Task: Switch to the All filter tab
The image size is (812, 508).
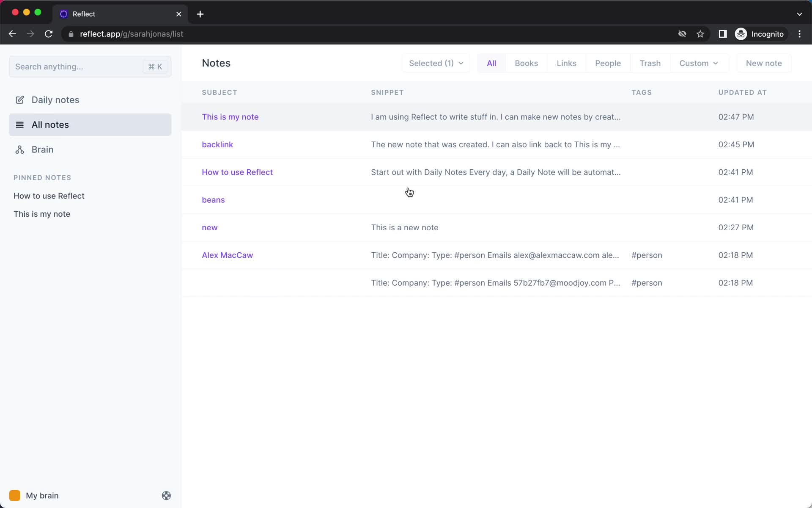Action: (x=491, y=63)
